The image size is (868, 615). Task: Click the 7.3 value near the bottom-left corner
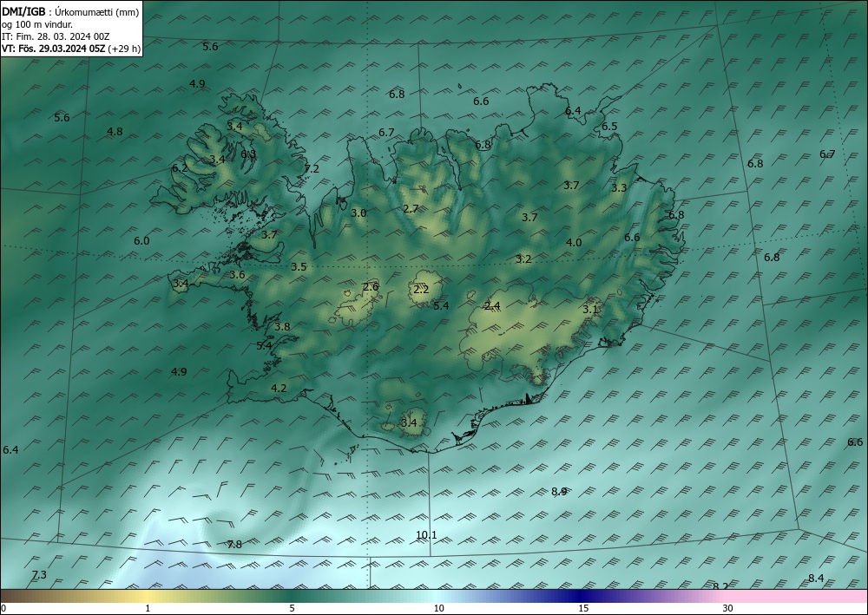coord(39,574)
